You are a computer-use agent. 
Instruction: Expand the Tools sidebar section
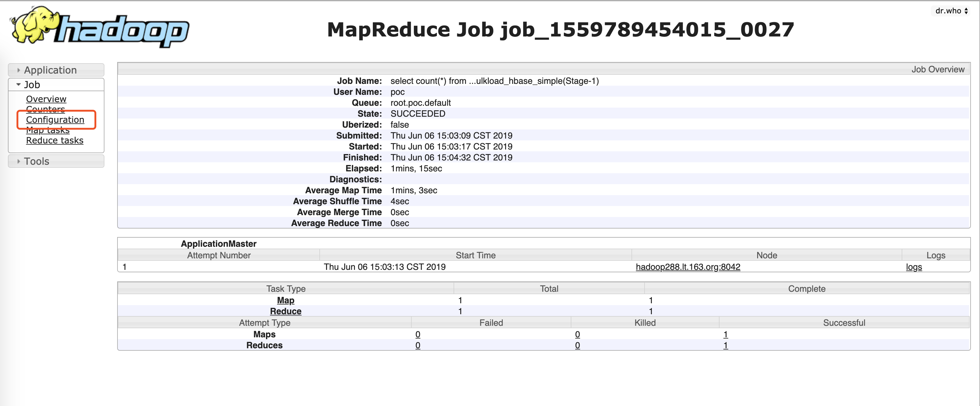click(36, 161)
